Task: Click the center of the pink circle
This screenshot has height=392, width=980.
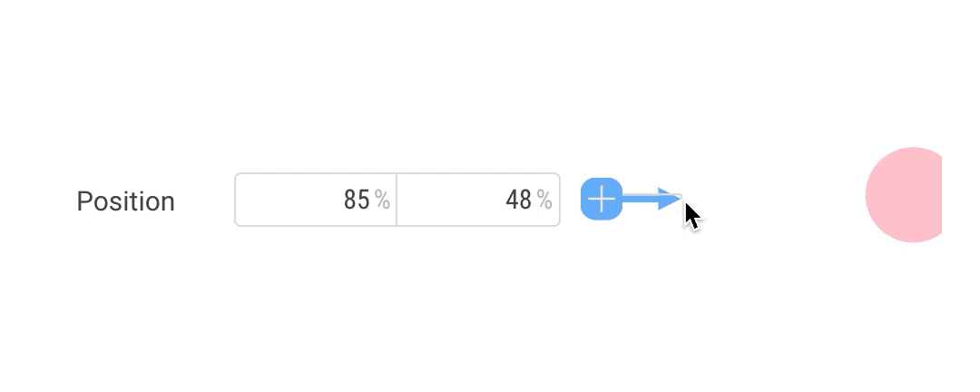Action: (911, 195)
